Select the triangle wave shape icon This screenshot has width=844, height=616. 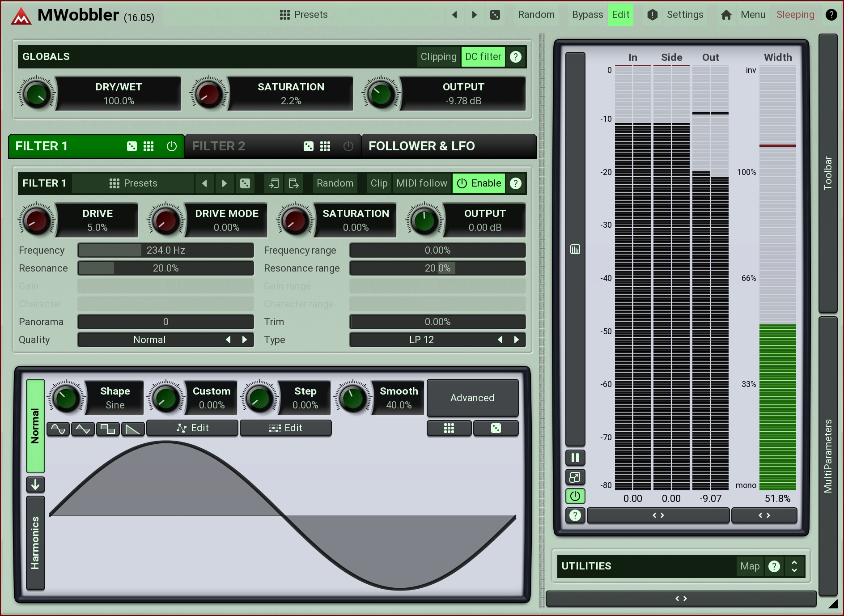(83, 429)
